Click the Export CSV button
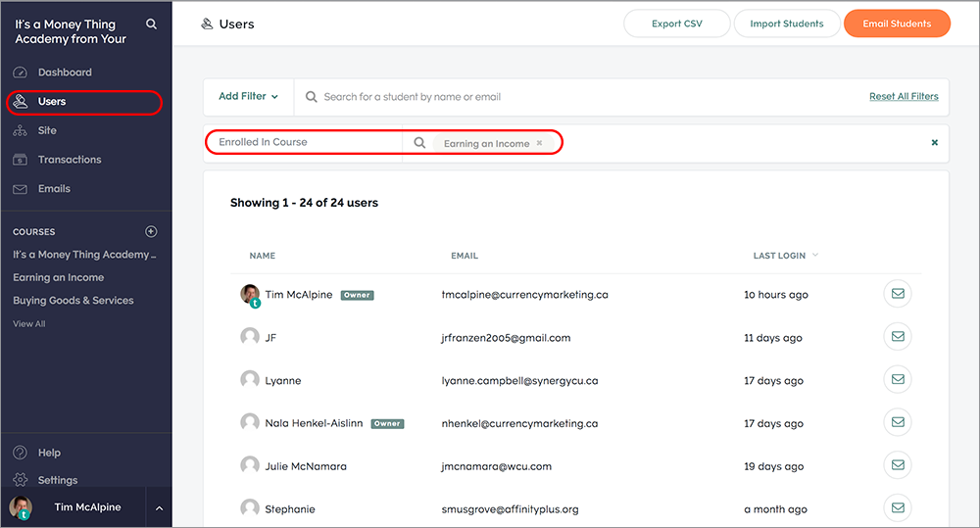 point(677,24)
